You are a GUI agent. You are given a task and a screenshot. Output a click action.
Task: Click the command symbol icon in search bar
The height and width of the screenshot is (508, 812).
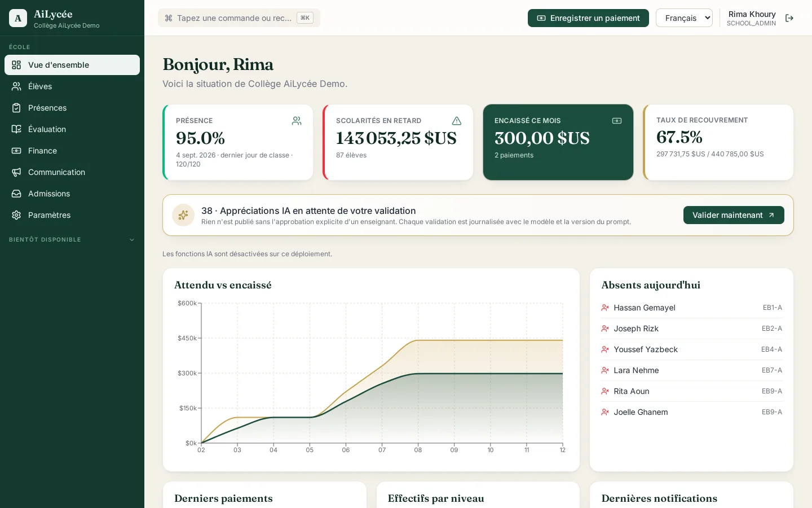coord(169,18)
